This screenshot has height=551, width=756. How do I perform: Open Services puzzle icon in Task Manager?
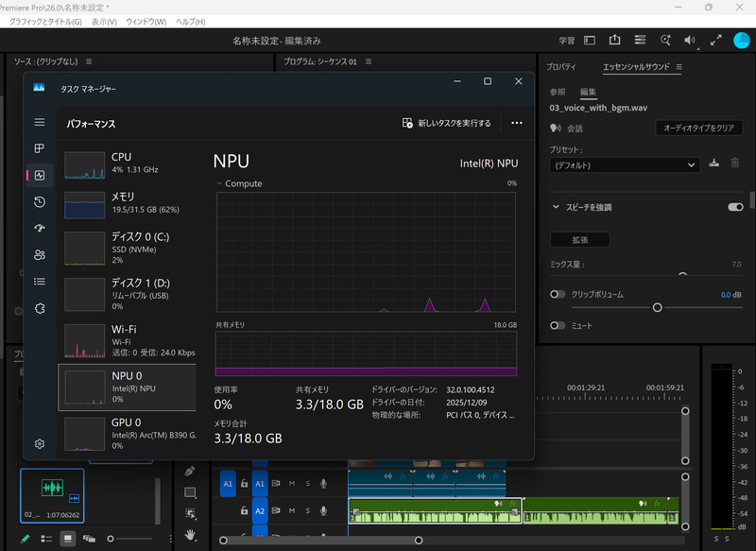tap(40, 308)
